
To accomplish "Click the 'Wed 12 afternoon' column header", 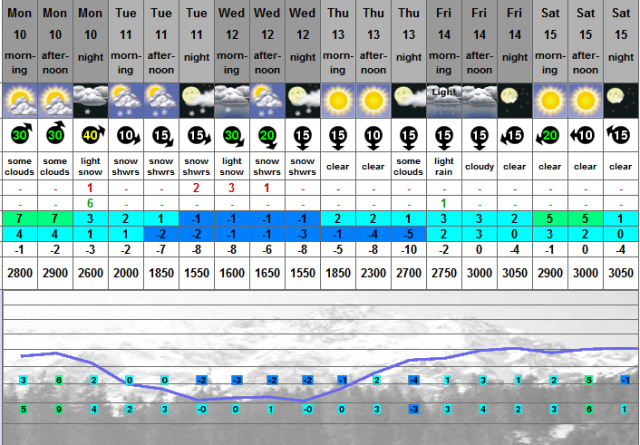I will point(267,41).
